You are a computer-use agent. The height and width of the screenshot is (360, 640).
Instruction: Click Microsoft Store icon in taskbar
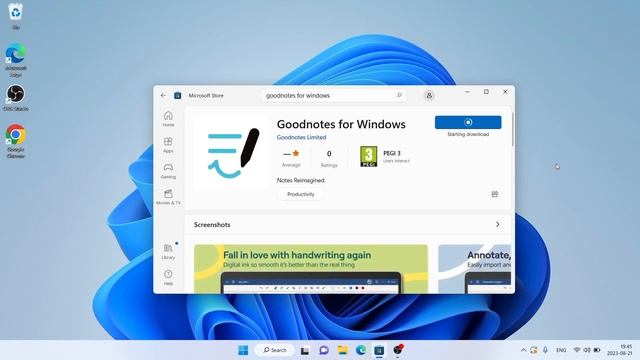coord(379,350)
